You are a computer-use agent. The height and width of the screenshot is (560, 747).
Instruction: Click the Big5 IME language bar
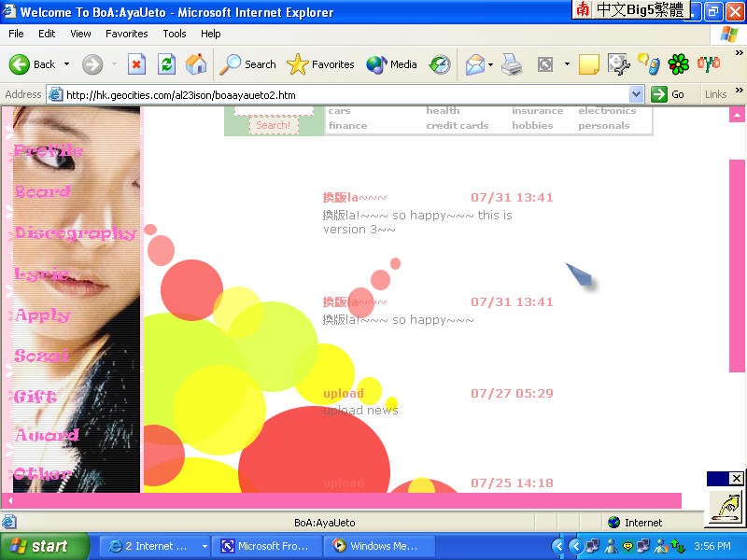point(631,10)
